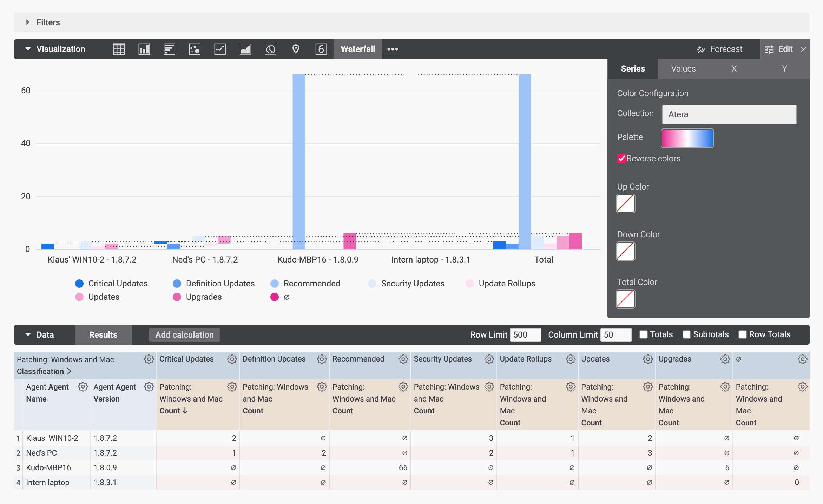823x504 pixels.
Task: Select the Recommended value 66 cell
Action: (x=370, y=467)
